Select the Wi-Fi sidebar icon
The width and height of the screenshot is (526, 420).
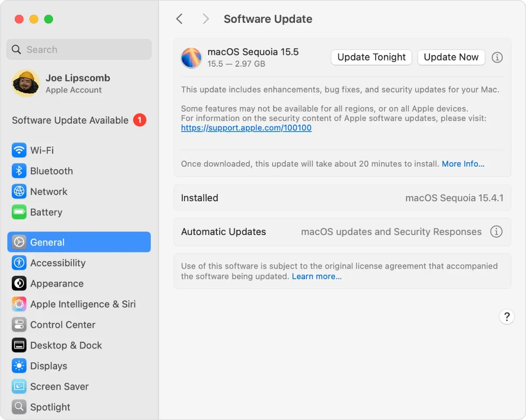(19, 150)
